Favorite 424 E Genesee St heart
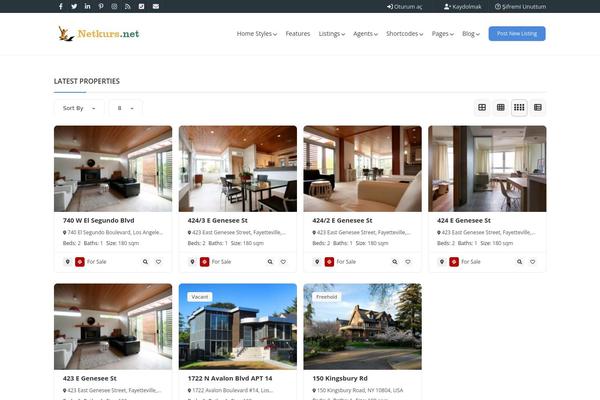This screenshot has height=400, width=600. [x=533, y=262]
